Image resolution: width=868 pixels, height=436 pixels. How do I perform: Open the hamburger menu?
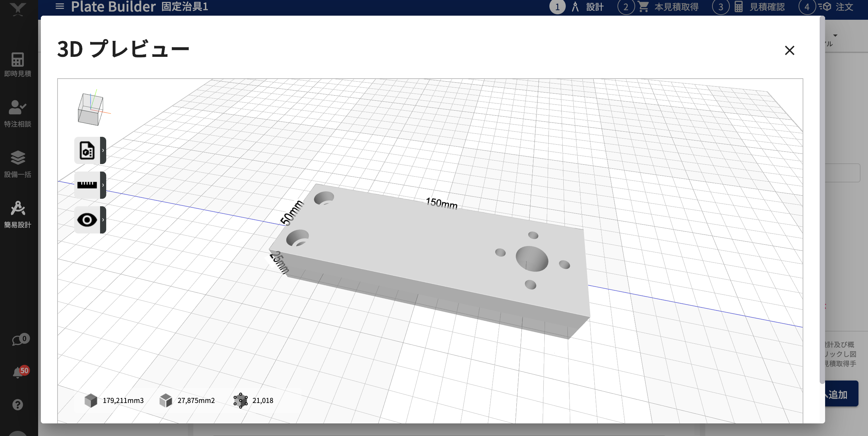click(60, 6)
